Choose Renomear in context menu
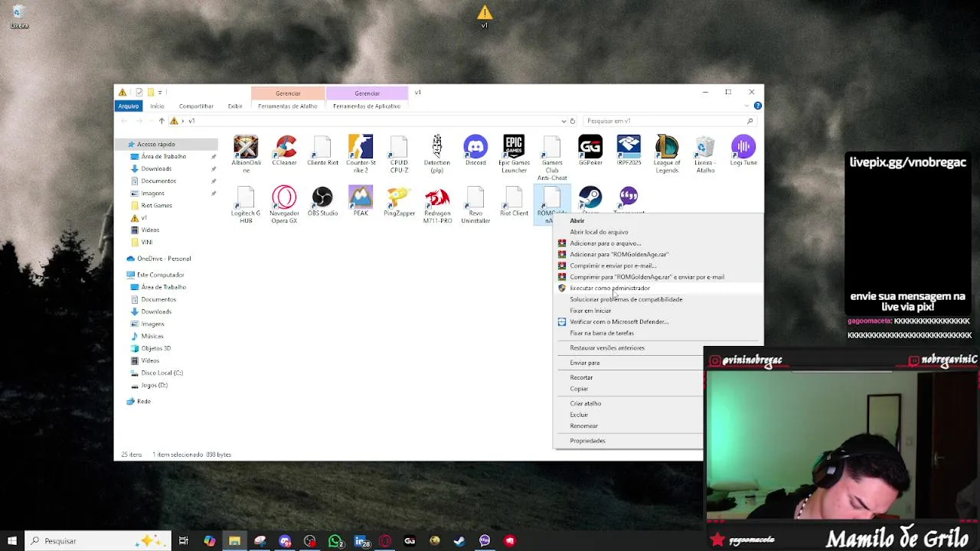The height and width of the screenshot is (551, 980). [x=583, y=425]
